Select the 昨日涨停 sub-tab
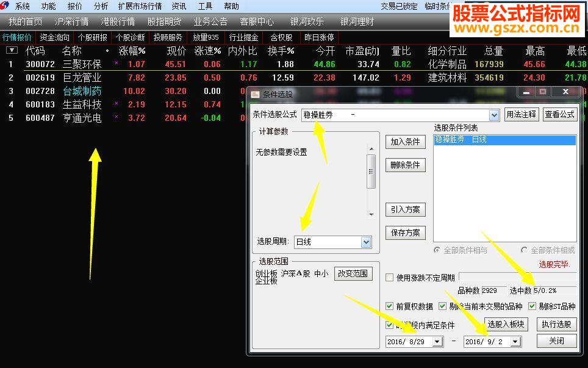This screenshot has height=368, width=588. (x=319, y=37)
